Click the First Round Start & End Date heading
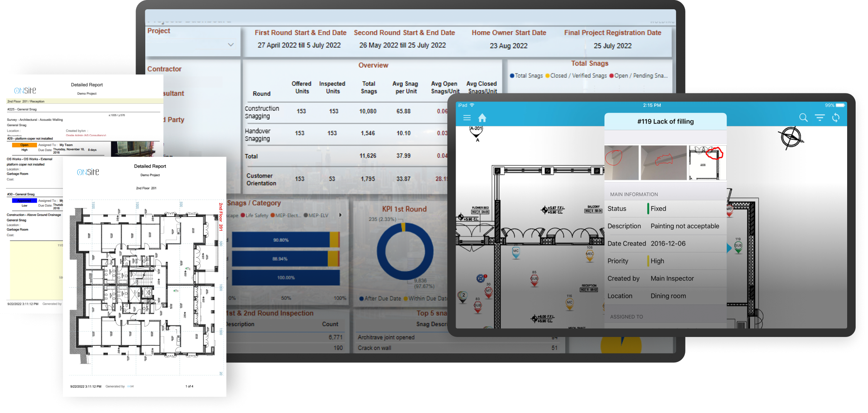Image resolution: width=868 pixels, height=413 pixels. tap(300, 33)
